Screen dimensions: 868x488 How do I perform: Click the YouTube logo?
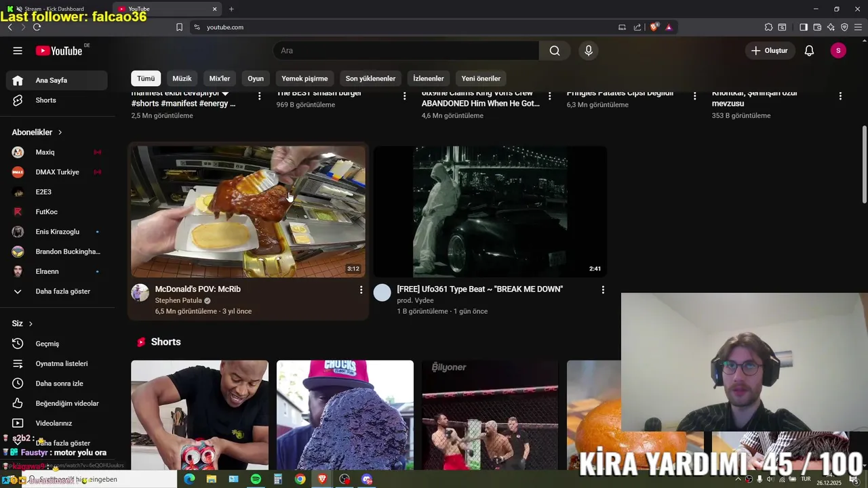60,51
